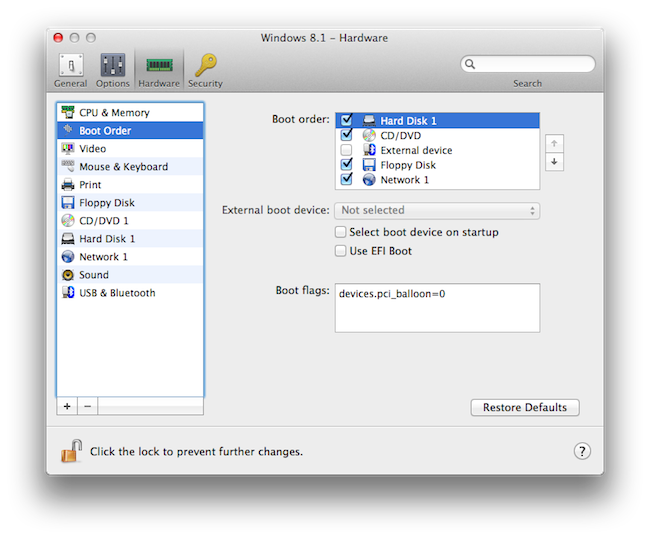Select Video in hardware list
This screenshot has width=650, height=539.
(130, 149)
